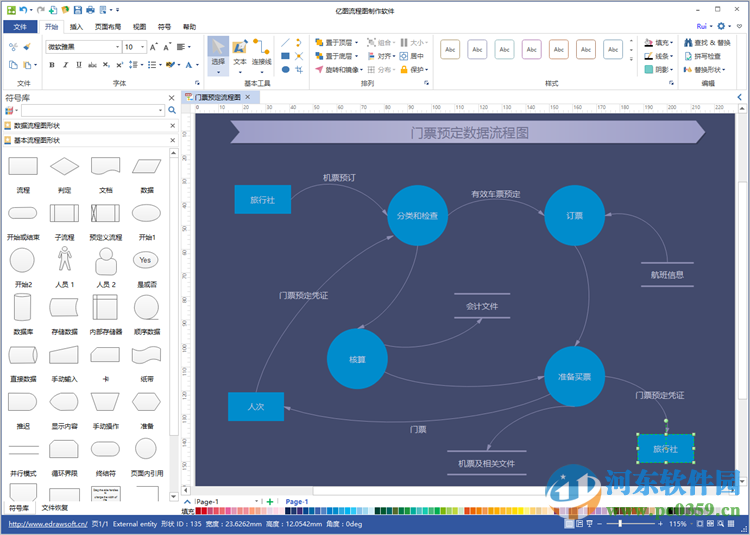Open the 保护 protect lock dropdown
The image size is (750, 535).
414,70
